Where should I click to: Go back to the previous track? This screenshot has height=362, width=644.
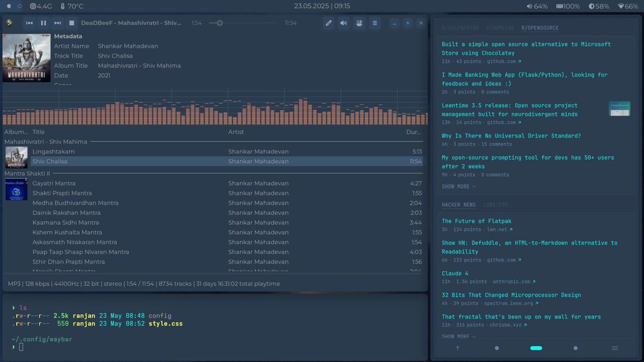[x=30, y=23]
